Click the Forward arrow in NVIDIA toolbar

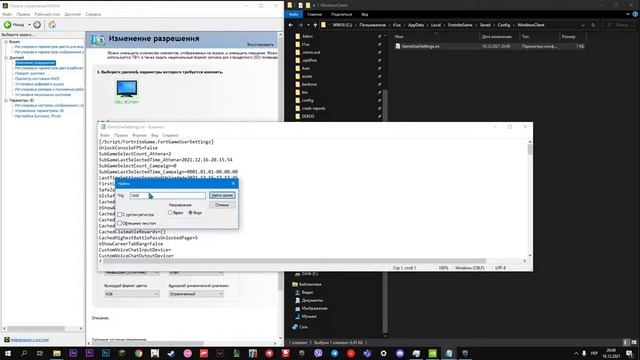[x=37, y=25]
